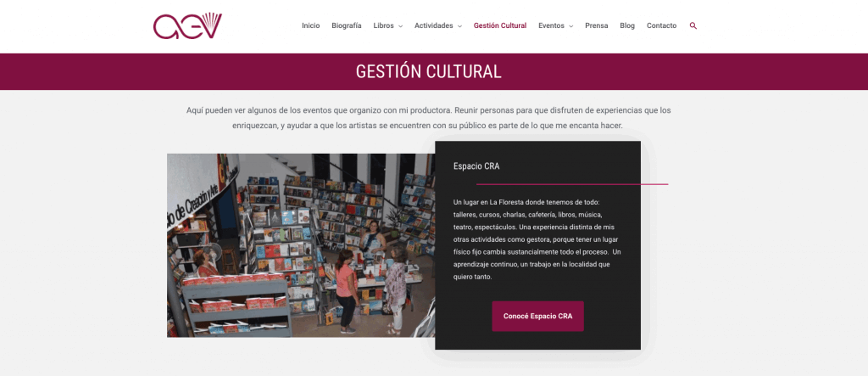
Task: Open the bookstore photo thumbnail
Action: (301, 245)
